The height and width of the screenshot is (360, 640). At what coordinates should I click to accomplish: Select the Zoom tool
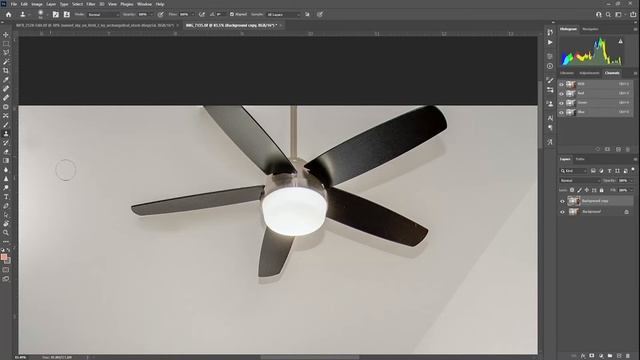6,233
